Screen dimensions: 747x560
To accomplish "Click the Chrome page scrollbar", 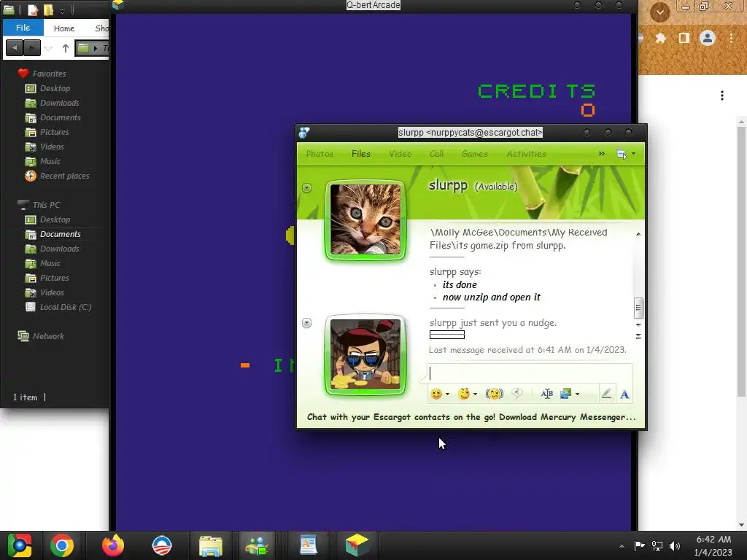I will point(741,262).
